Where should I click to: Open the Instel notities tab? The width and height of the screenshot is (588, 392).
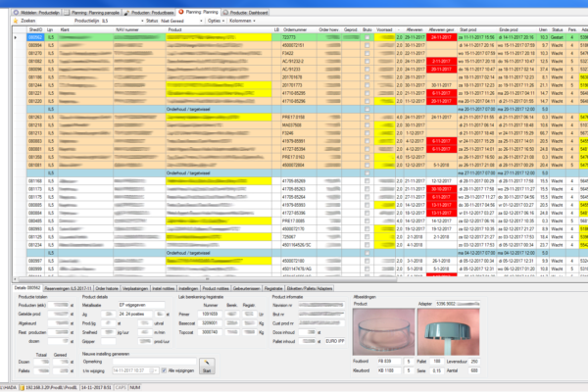point(163,288)
